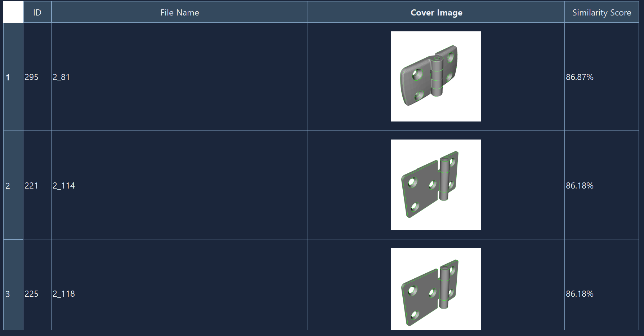Sort by the ID column header
This screenshot has width=644, height=336.
point(37,13)
